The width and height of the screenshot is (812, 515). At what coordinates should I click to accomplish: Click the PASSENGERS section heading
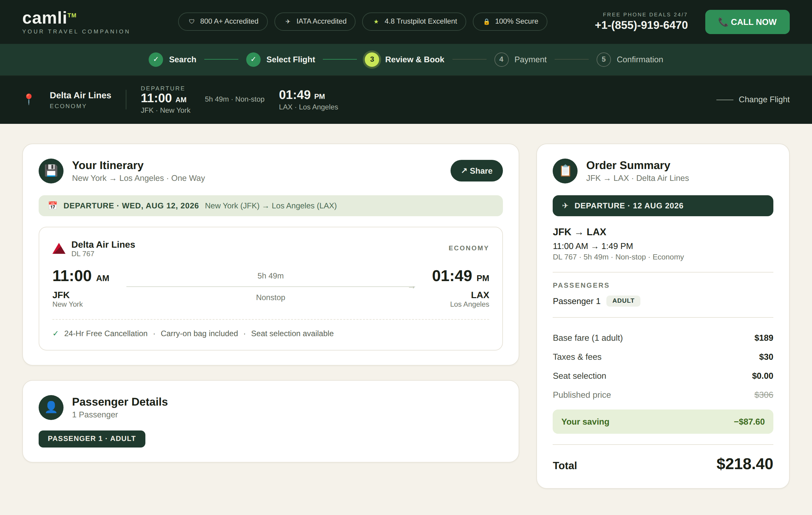581,285
